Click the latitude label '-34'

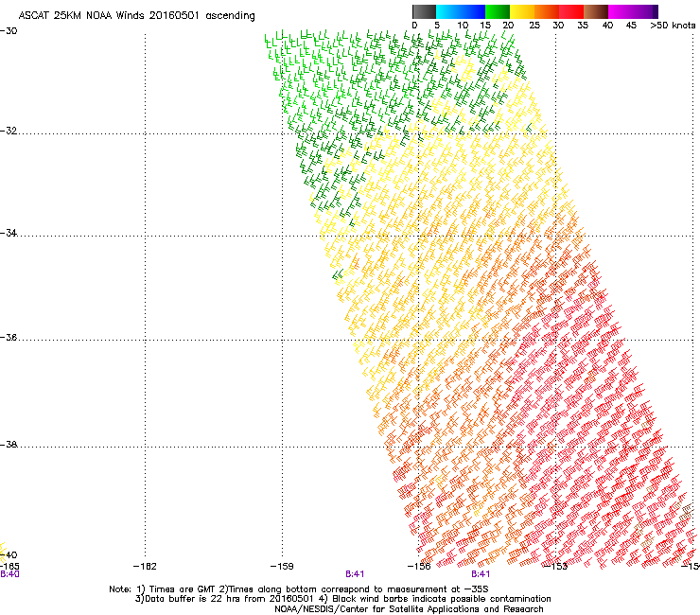click(x=9, y=233)
